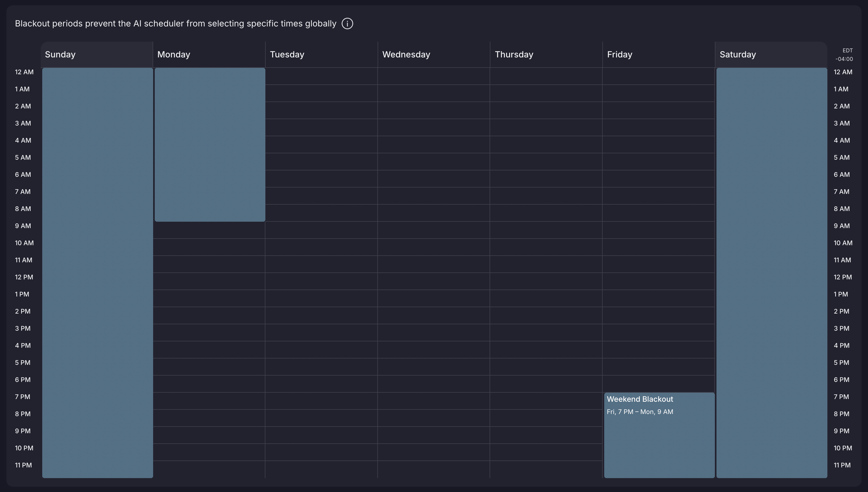
Task: Click Wednesday's 12 PM time slot
Action: coord(434,281)
